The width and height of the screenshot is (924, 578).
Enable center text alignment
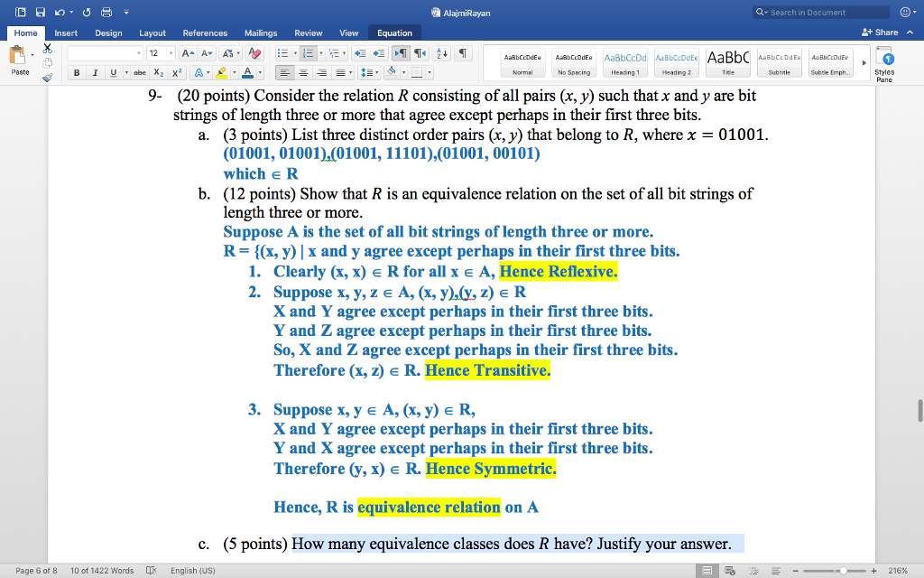point(304,72)
